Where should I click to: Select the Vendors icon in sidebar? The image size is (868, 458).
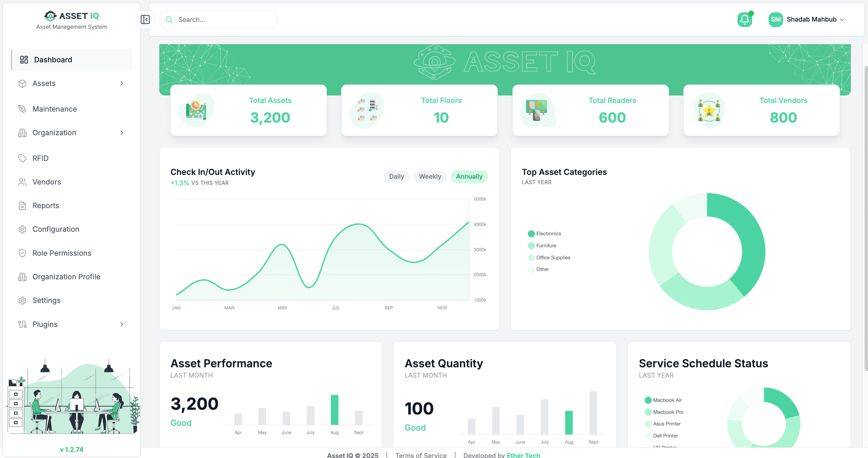click(22, 182)
